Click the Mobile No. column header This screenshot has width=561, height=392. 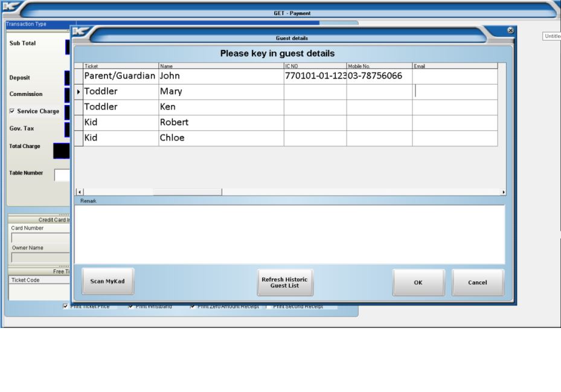(x=379, y=66)
